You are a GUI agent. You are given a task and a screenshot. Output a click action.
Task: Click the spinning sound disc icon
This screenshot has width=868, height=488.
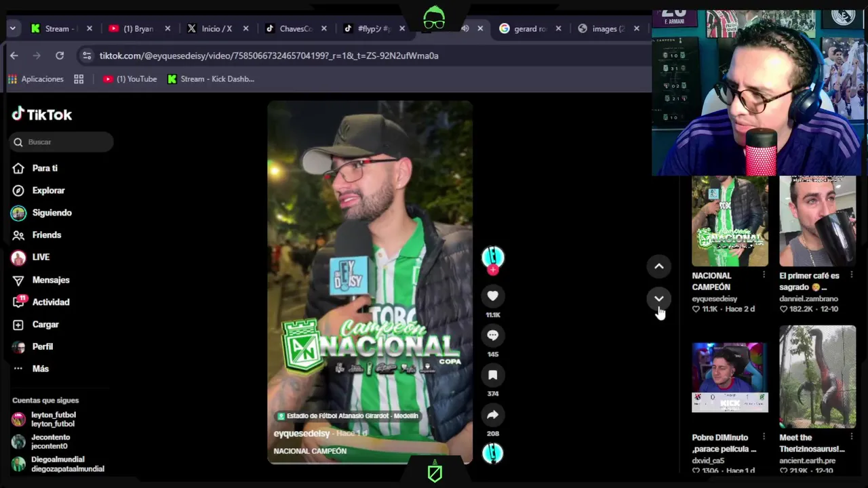click(493, 453)
